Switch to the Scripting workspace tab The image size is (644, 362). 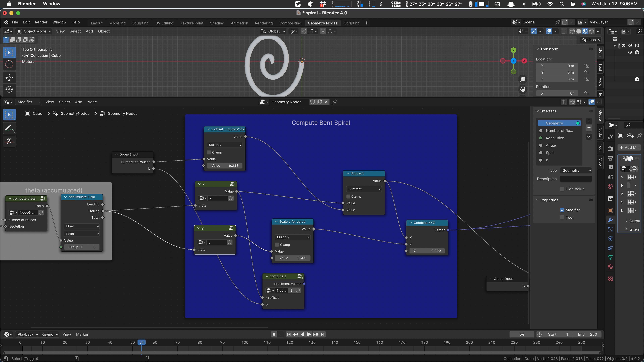point(352,23)
